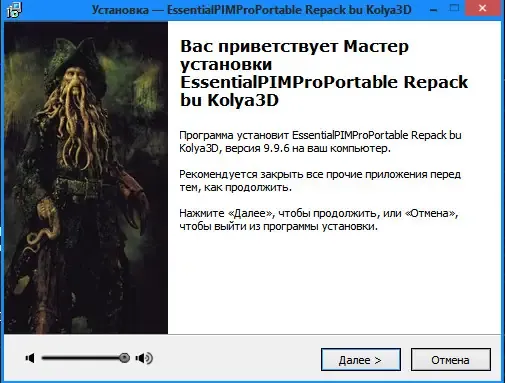Click text "Рекомендуется закрыть все прочие приложения"
The height and width of the screenshot is (383, 505).
(303, 174)
